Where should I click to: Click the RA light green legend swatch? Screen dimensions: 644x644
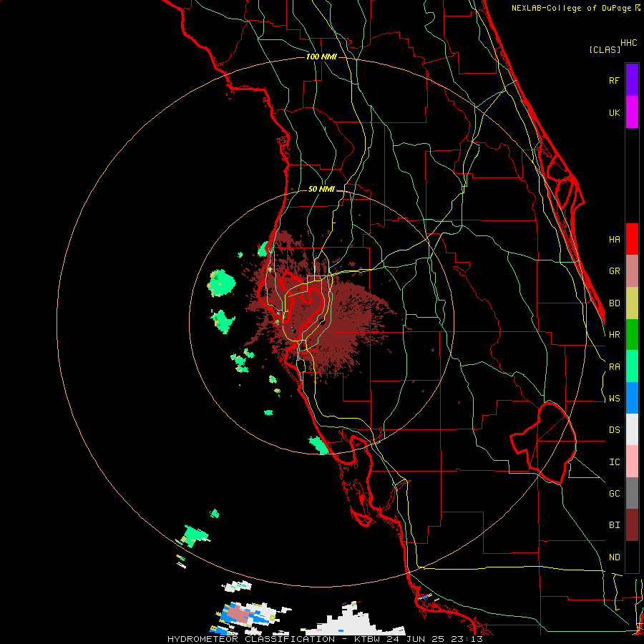click(x=632, y=366)
